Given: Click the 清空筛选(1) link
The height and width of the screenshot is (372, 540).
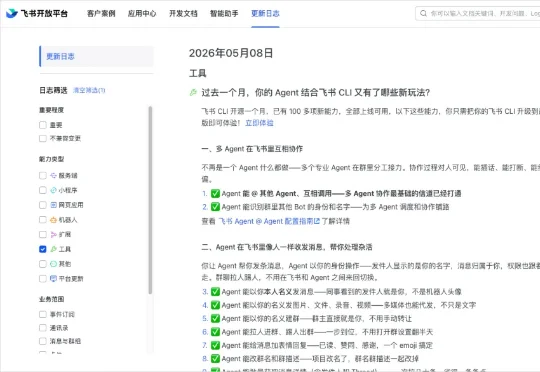Looking at the screenshot, I should point(89,90).
